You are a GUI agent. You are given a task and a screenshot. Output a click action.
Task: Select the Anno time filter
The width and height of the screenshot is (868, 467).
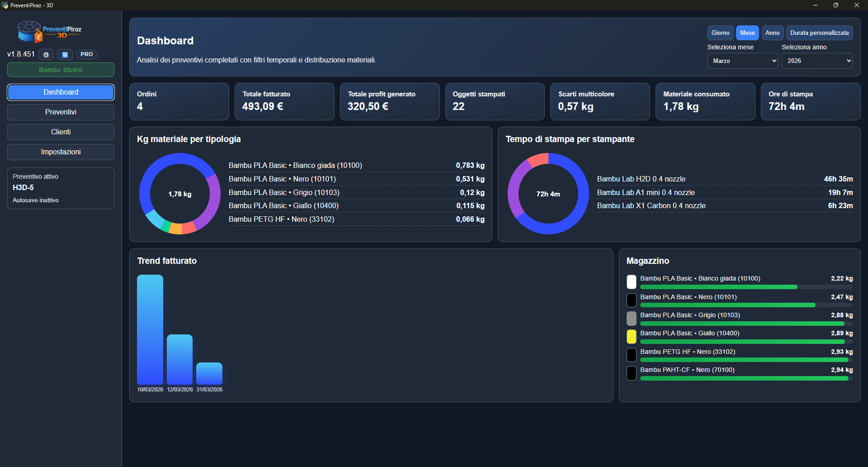(772, 33)
